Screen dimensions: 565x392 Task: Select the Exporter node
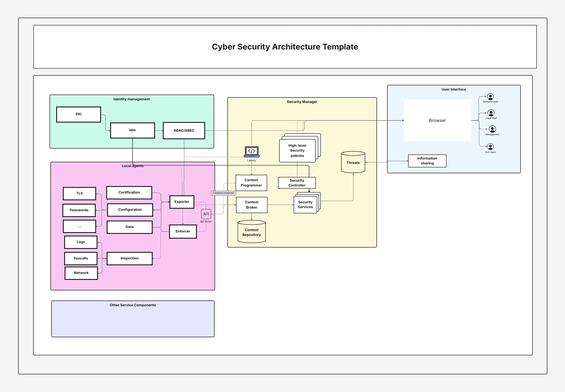coord(182,202)
